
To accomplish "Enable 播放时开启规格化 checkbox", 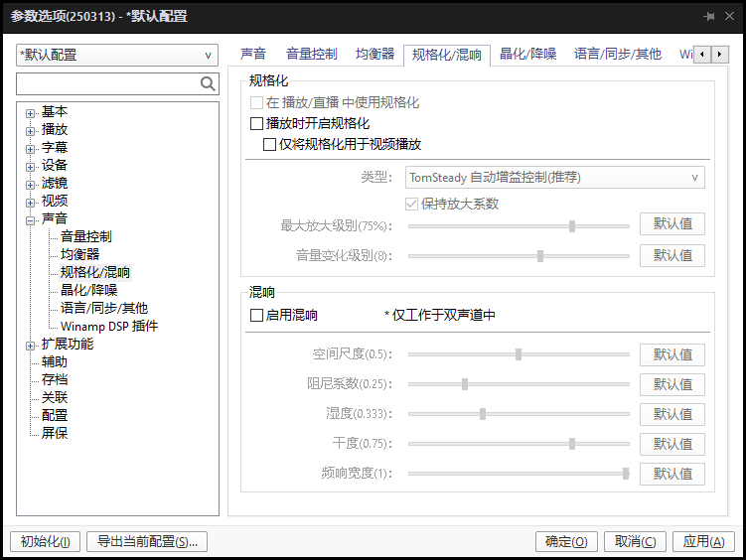I will 256,123.
